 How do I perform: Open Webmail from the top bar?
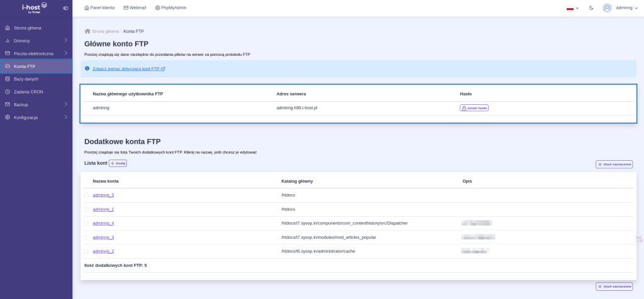click(x=135, y=8)
